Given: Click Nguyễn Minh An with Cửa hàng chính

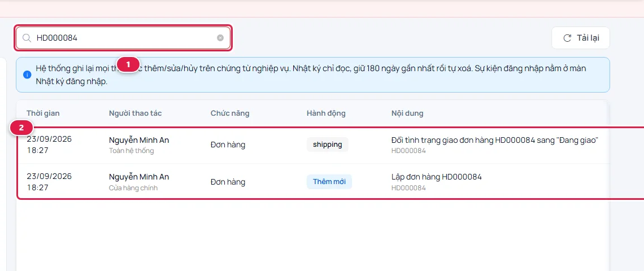Looking at the screenshot, I should 139,177.
